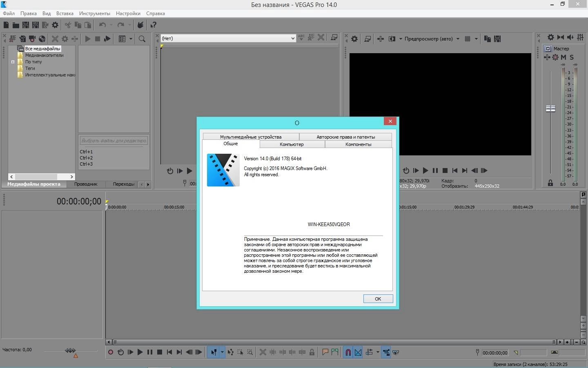This screenshot has width=588, height=368.
Task: Click OK in the About dialog
Action: (x=378, y=299)
